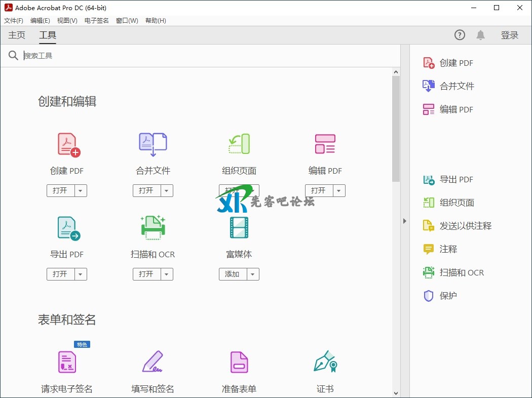The image size is (532, 398).
Task: Click the Fill & Sign (填写和签名) pen icon
Action: tap(153, 362)
